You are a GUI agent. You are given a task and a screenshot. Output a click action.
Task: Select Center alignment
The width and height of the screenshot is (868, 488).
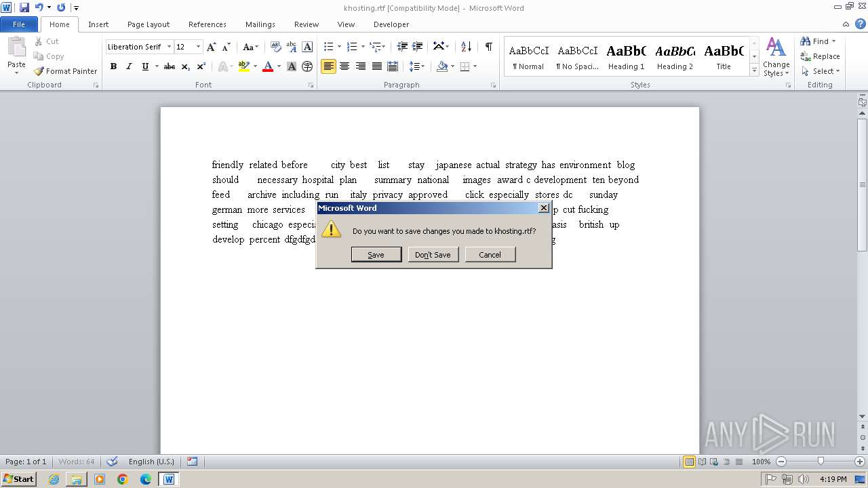point(344,66)
